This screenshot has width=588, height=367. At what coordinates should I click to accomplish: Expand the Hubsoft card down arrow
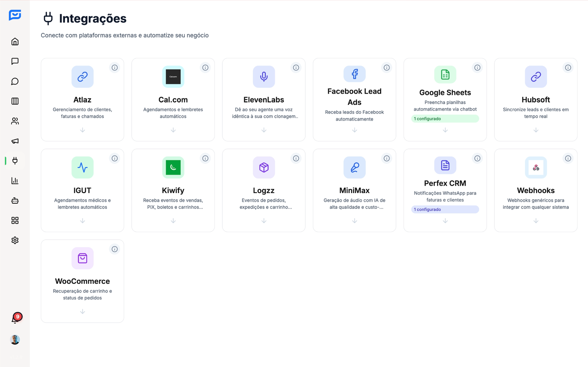point(536,130)
